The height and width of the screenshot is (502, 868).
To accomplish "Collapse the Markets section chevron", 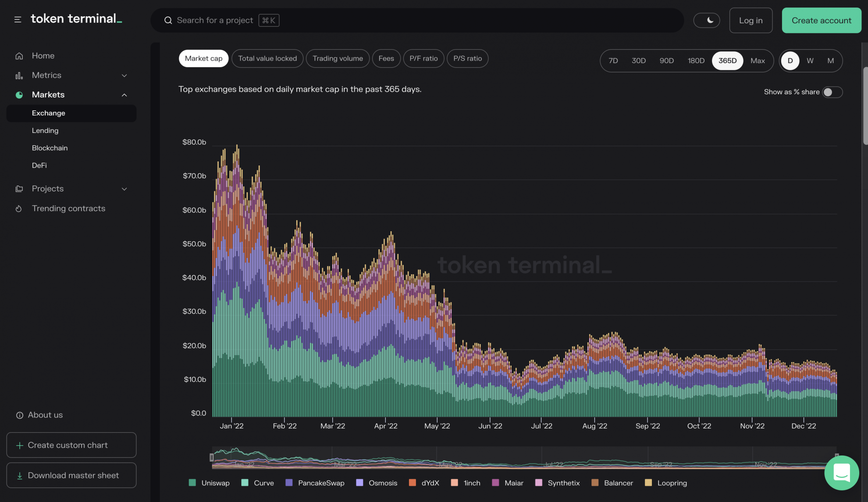I will [x=125, y=95].
